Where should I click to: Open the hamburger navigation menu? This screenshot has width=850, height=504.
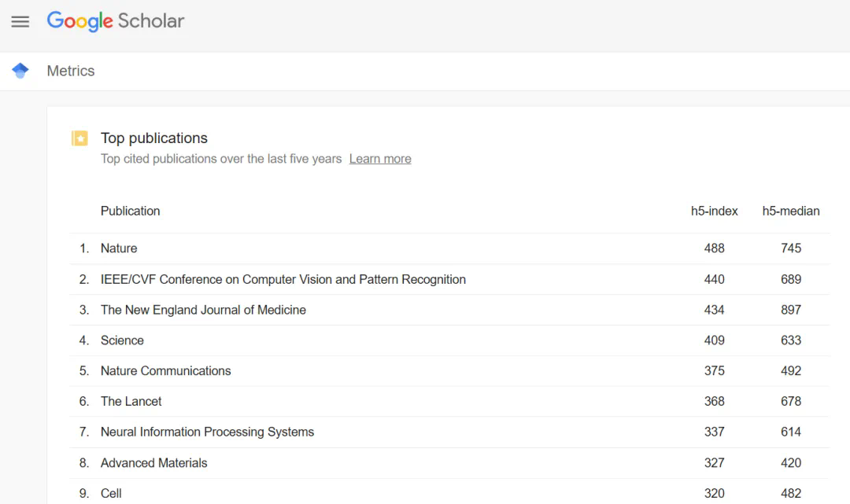[20, 21]
